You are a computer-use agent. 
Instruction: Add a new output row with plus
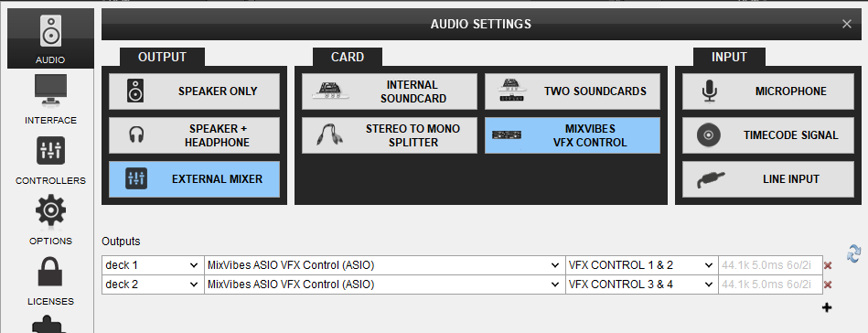point(827,307)
